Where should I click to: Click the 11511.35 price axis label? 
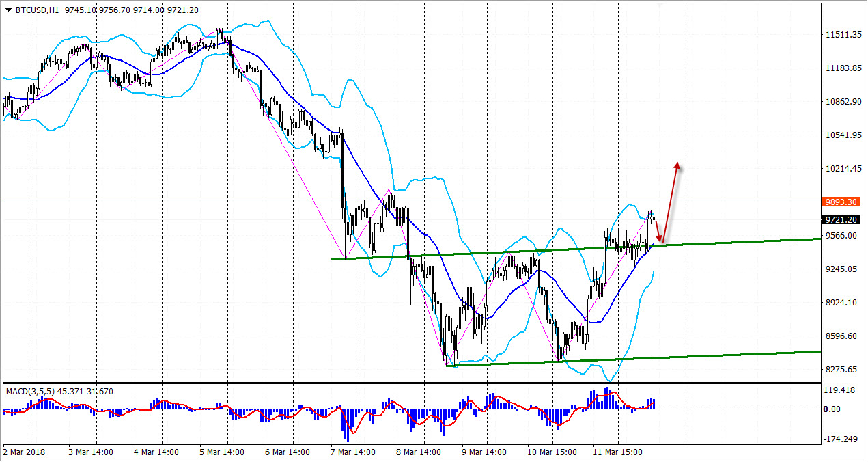(x=842, y=35)
